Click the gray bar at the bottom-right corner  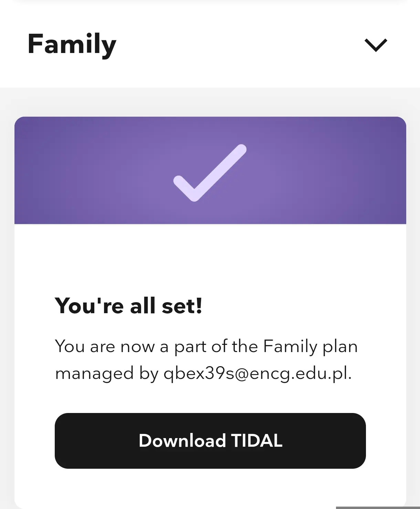click(378, 508)
